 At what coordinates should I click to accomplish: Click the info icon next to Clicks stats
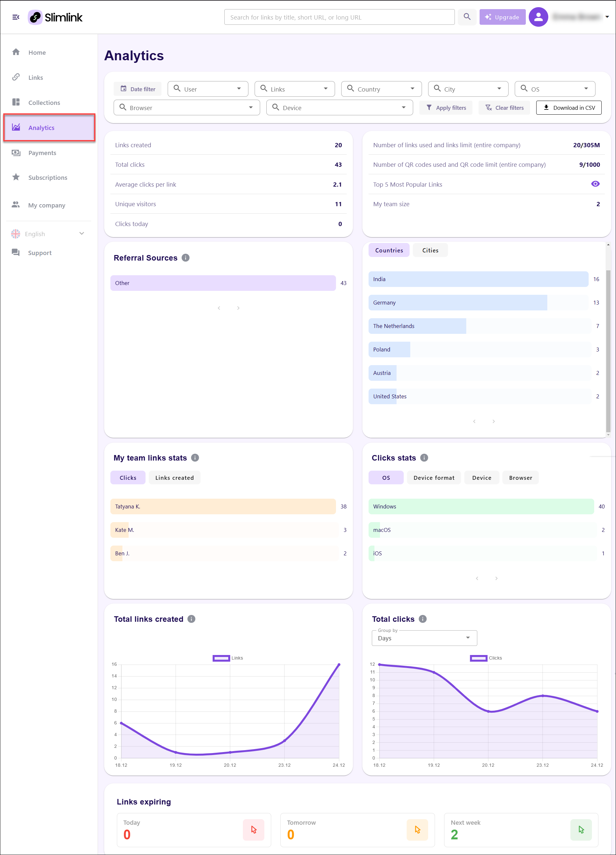[424, 458]
